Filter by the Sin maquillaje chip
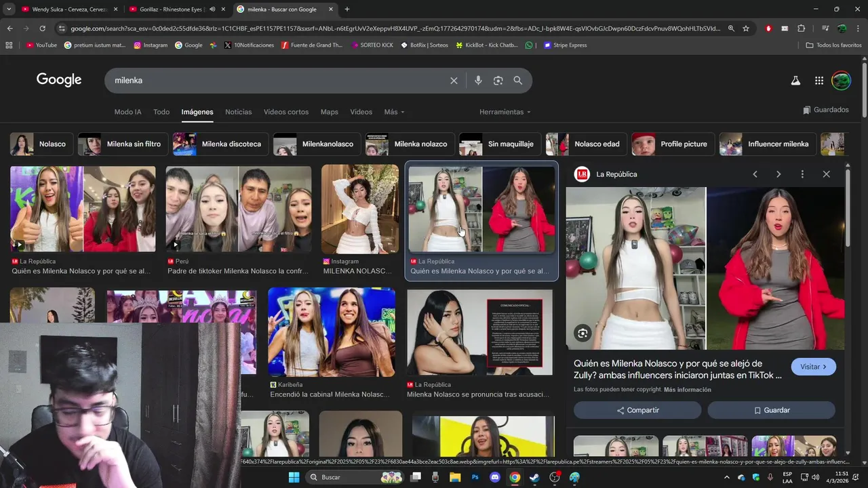Viewport: 868px width, 488px height. (x=500, y=144)
